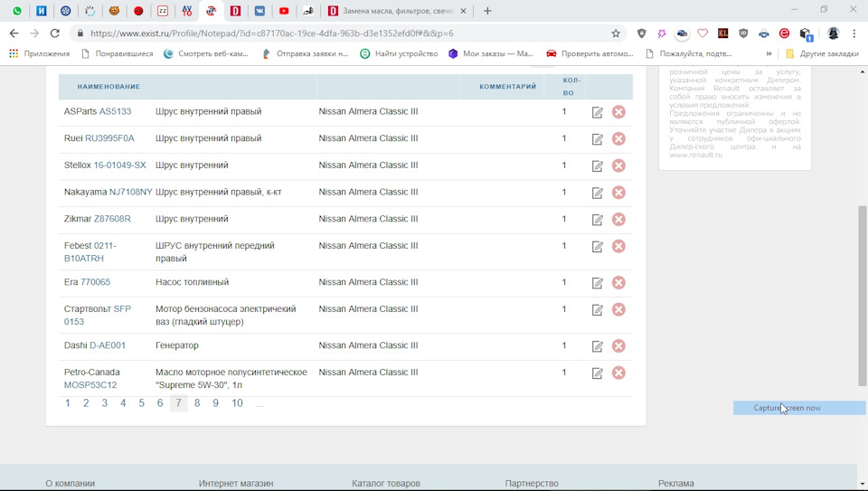Edit the Stellox 16-01049-SX entry
The height and width of the screenshot is (491, 868).
tap(598, 166)
